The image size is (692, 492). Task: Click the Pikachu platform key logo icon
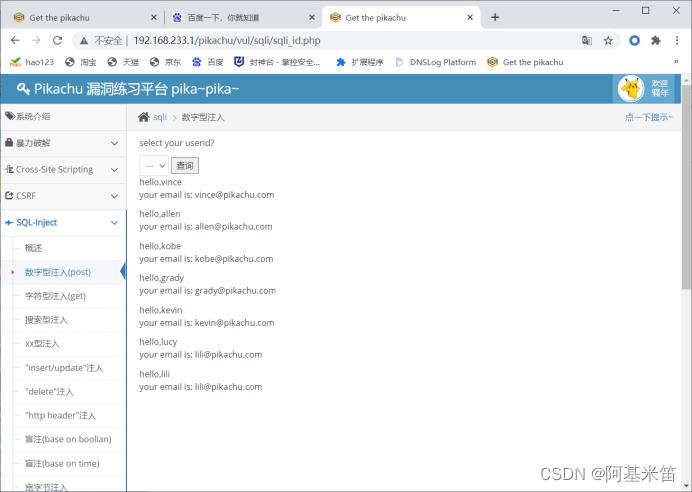pyautogui.click(x=23, y=89)
